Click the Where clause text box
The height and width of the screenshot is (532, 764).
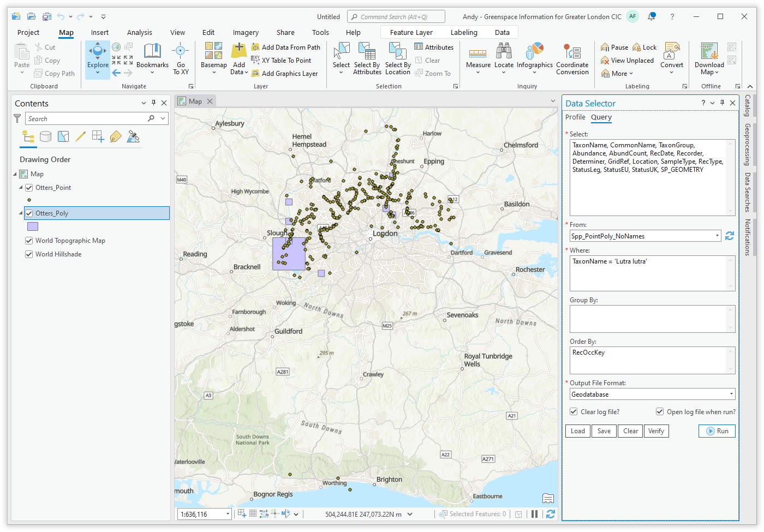(652, 273)
